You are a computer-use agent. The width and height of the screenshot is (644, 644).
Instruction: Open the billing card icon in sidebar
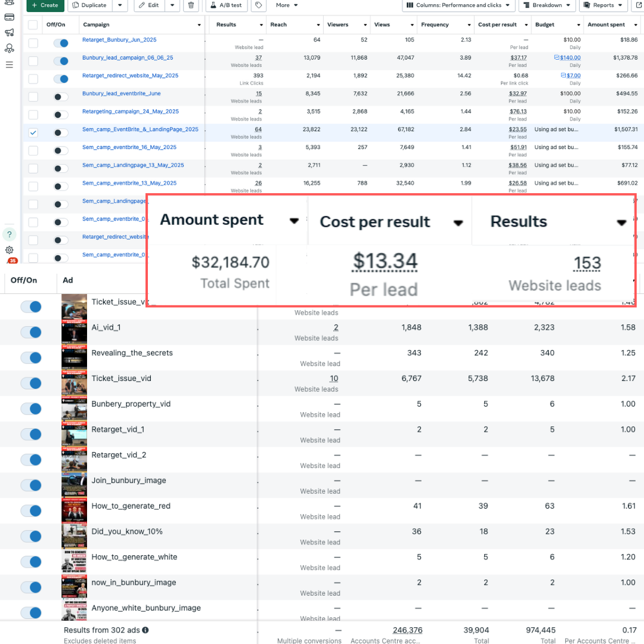[10, 17]
